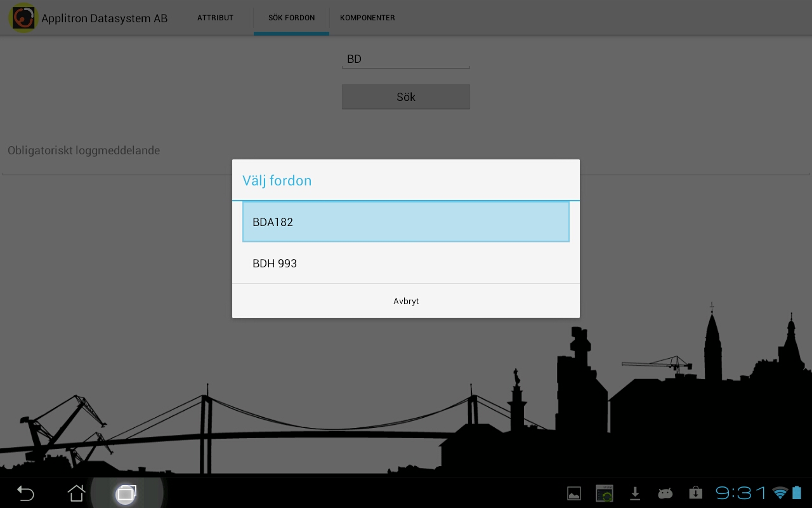812x508 pixels.
Task: Tap the Wi-Fi signal indicator
Action: click(x=780, y=493)
